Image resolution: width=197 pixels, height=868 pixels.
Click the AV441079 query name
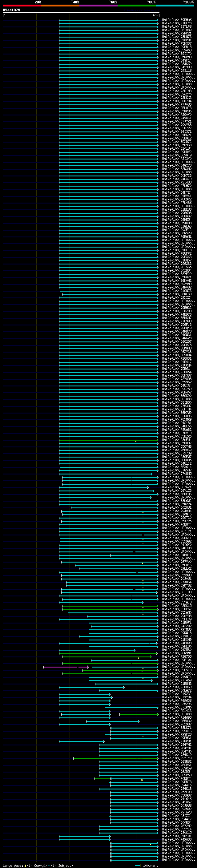click(x=11, y=10)
